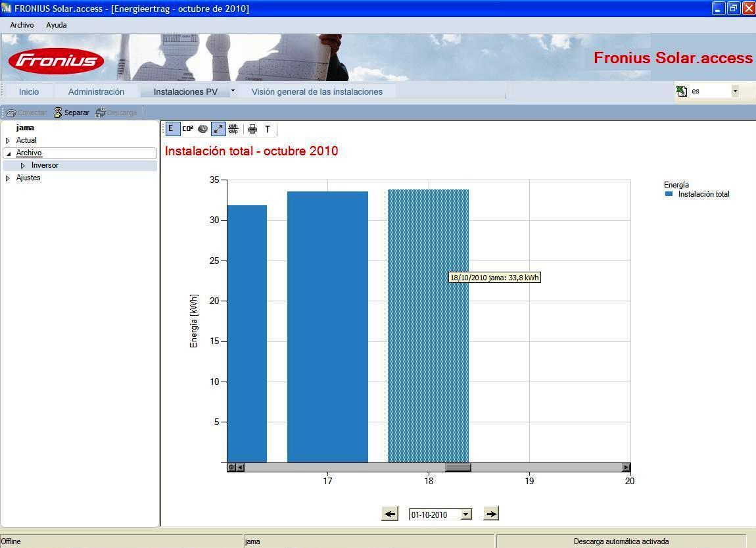Open Visión general de las instalaciones

click(x=317, y=91)
